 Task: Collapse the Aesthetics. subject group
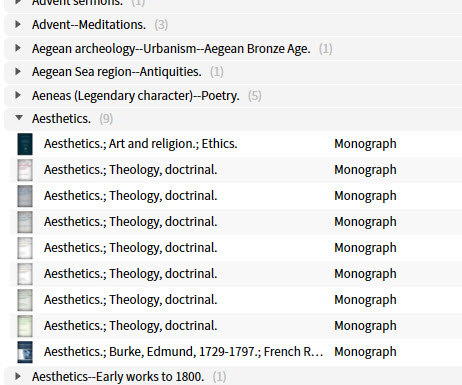click(x=19, y=118)
